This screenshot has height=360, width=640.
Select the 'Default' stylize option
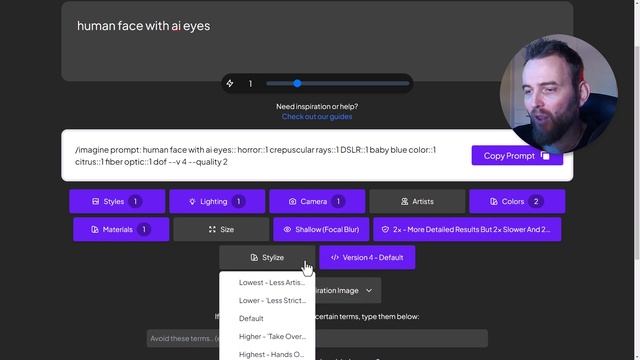click(267, 318)
